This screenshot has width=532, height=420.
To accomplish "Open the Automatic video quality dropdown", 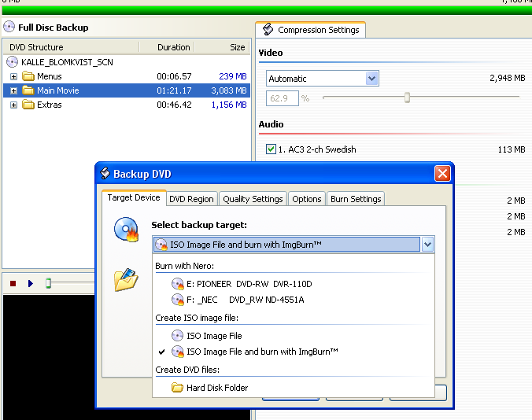I will point(371,79).
